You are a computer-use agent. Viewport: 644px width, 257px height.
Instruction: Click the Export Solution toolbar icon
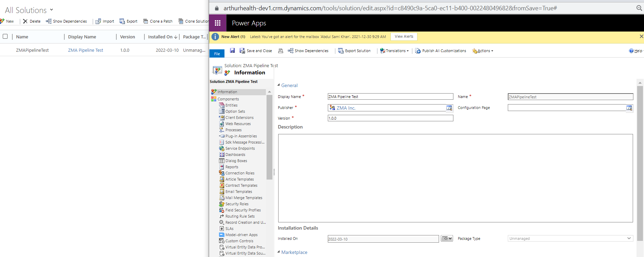coord(341,51)
